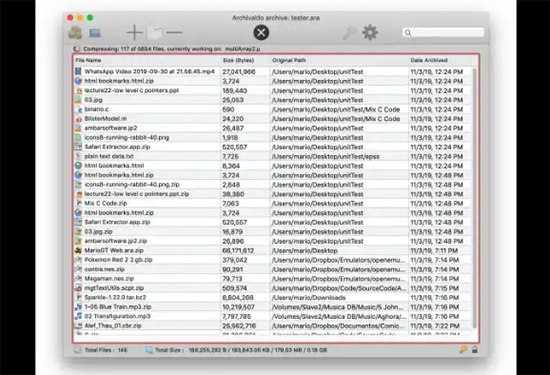Viewport: 550px width, 375px height.
Task: Click the plus add-files toolbar button
Action: point(134,33)
